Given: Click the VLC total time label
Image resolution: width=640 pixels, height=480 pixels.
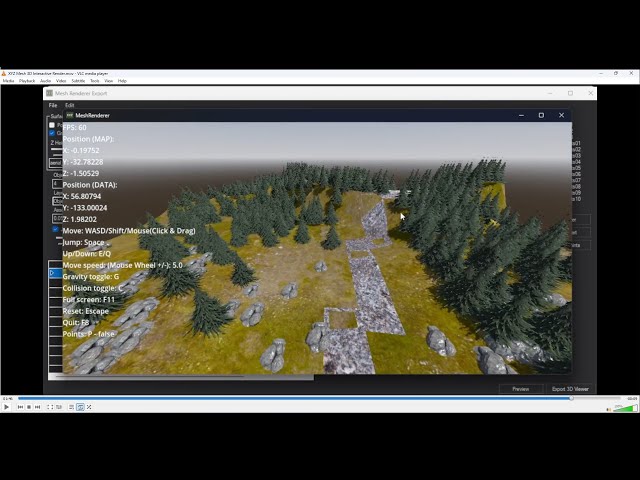Looking at the screenshot, I should coord(632,398).
